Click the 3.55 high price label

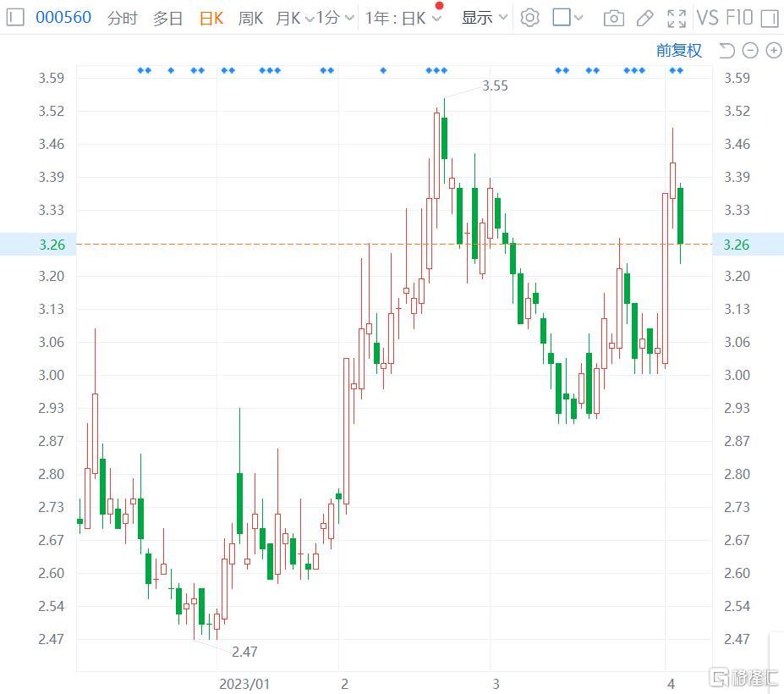coord(495,86)
